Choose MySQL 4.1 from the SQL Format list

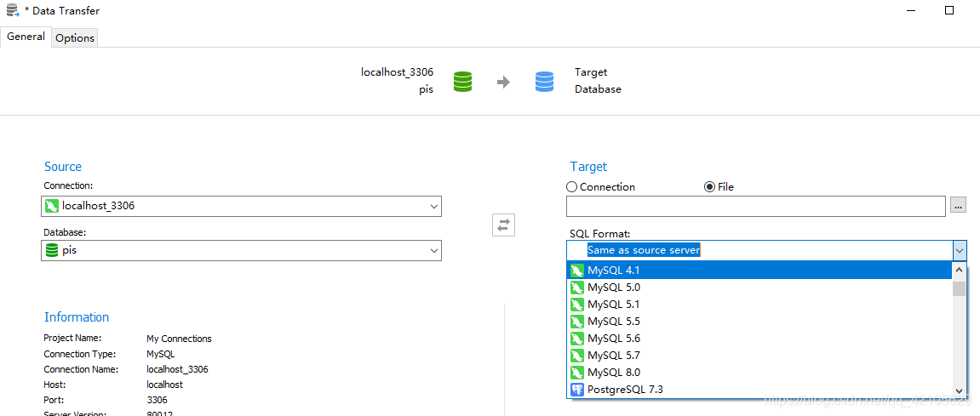pos(759,271)
